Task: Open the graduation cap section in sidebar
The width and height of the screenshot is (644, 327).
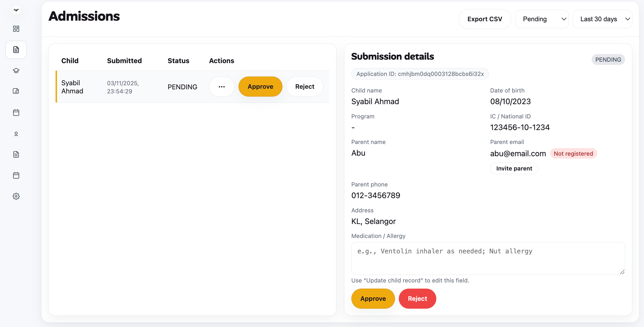Action: [16, 70]
